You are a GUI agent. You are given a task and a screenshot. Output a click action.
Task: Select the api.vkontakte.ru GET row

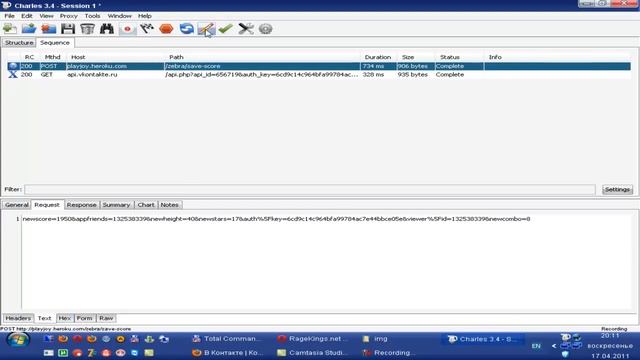[x=319, y=75]
